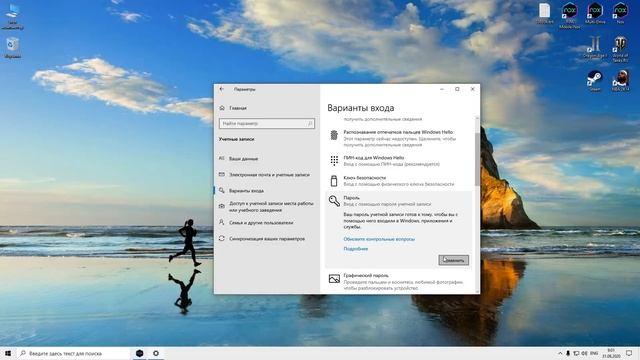The height and width of the screenshot is (360, 640).
Task: Click the Параметры window title text
Action: (x=244, y=89)
